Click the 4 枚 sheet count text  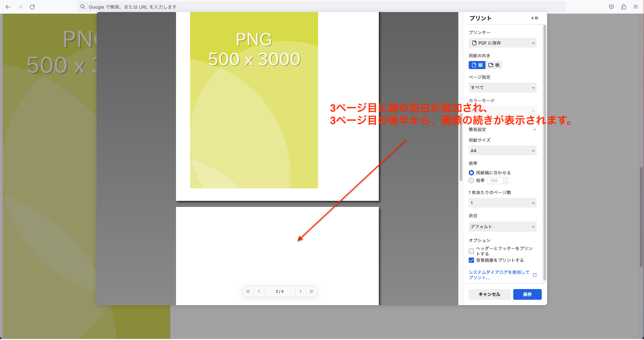pyautogui.click(x=535, y=18)
